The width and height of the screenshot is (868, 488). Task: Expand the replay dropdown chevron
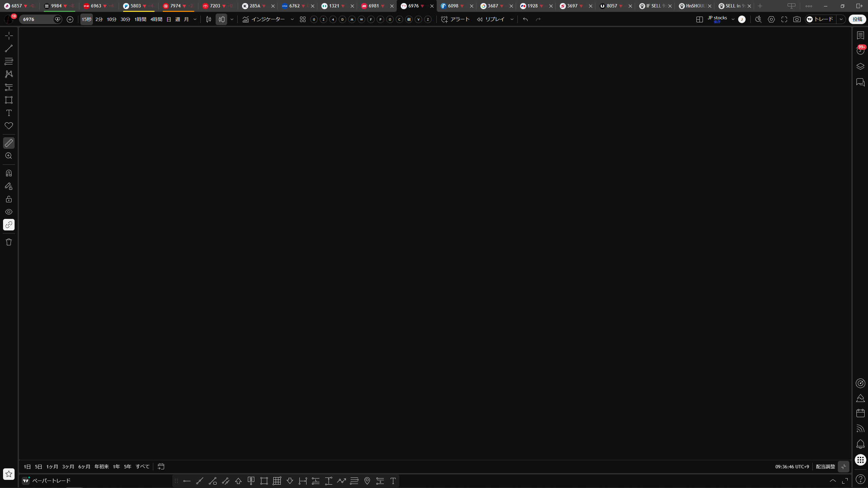click(512, 19)
